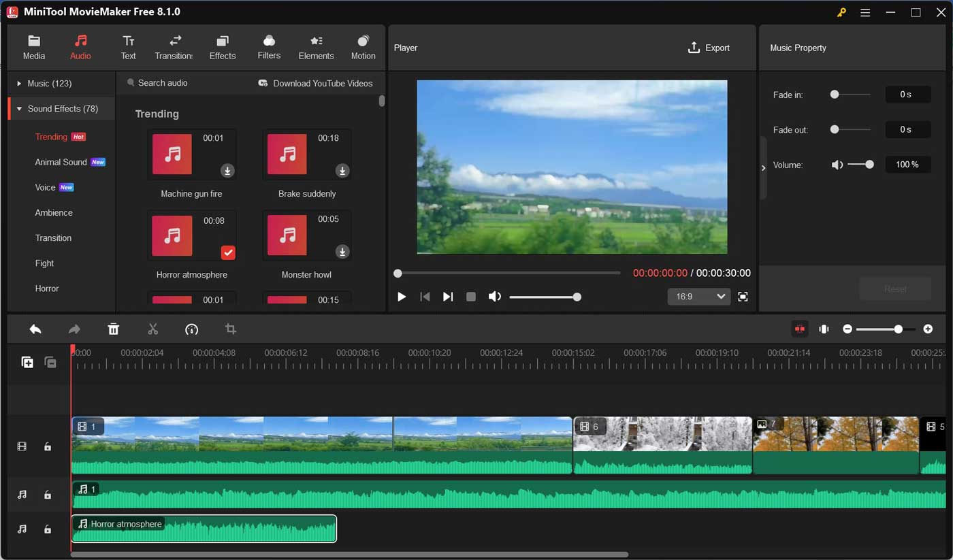Click the Export button
This screenshot has height=560, width=953.
709,48
